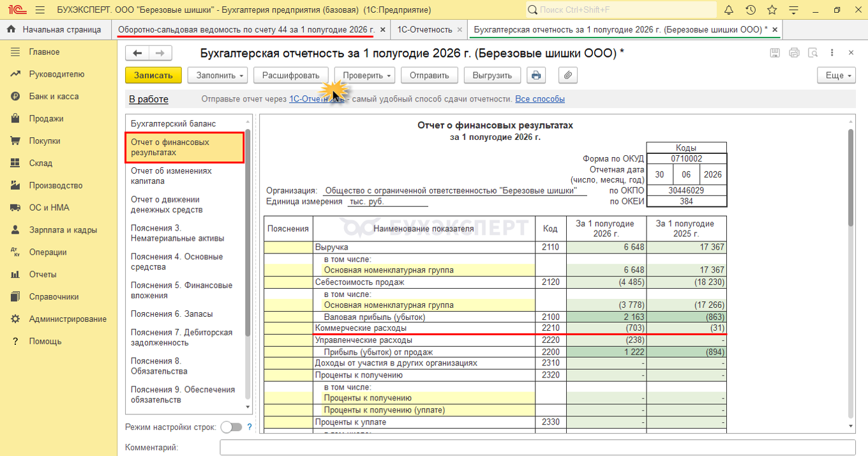This screenshot has width=868, height=456.
Task: Click the home icon on Начальная страница
Action: click(x=11, y=29)
